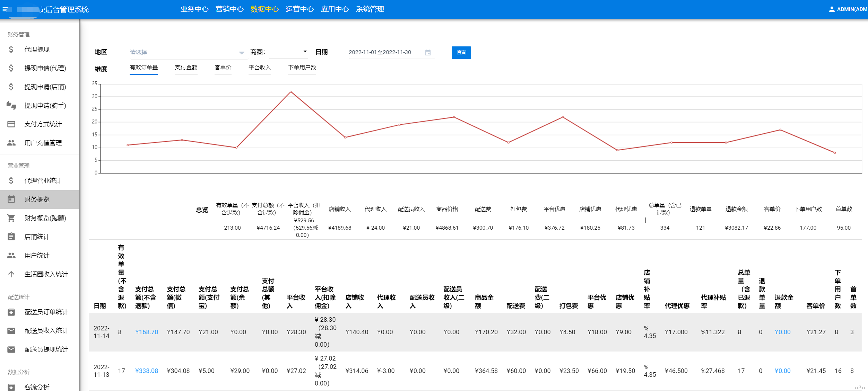868x391 pixels.
Task: Click shopping cart icon beside 财务概览(跑腿)
Action: pyautogui.click(x=11, y=218)
